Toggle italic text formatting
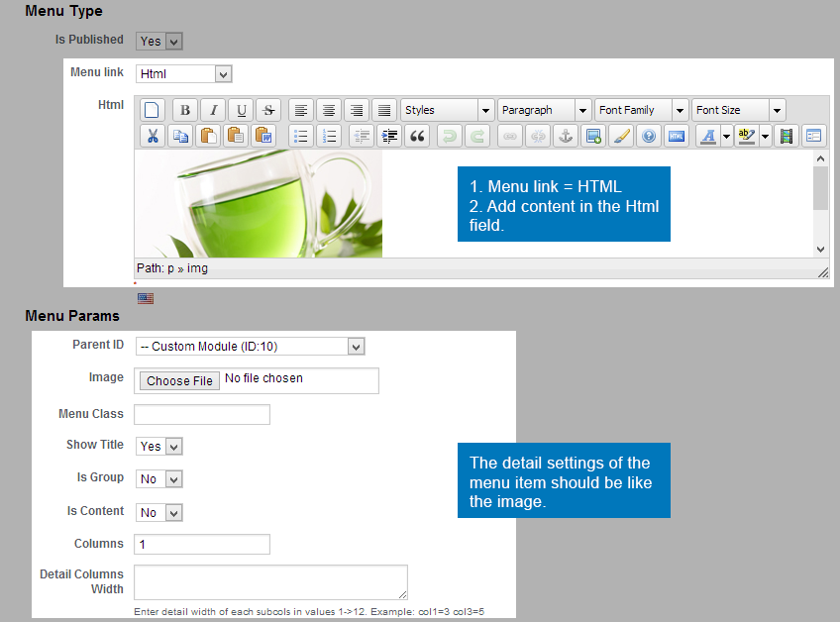The image size is (840, 622). [x=213, y=110]
